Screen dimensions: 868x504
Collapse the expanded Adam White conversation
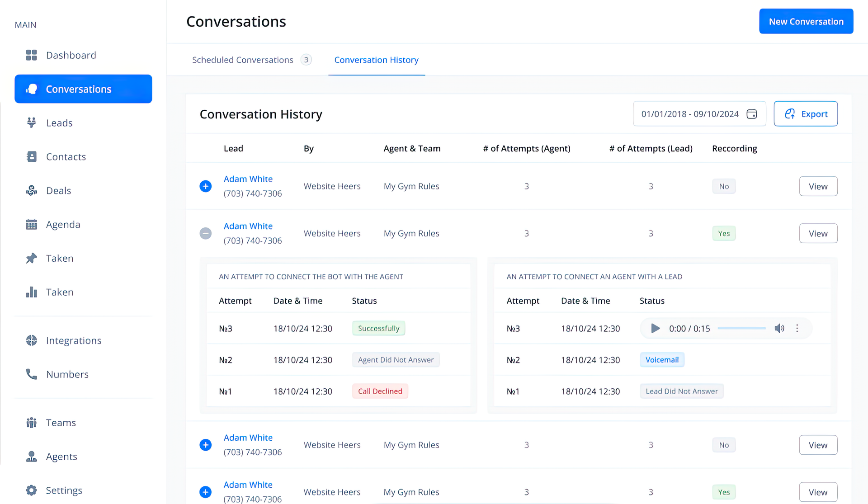[206, 233]
